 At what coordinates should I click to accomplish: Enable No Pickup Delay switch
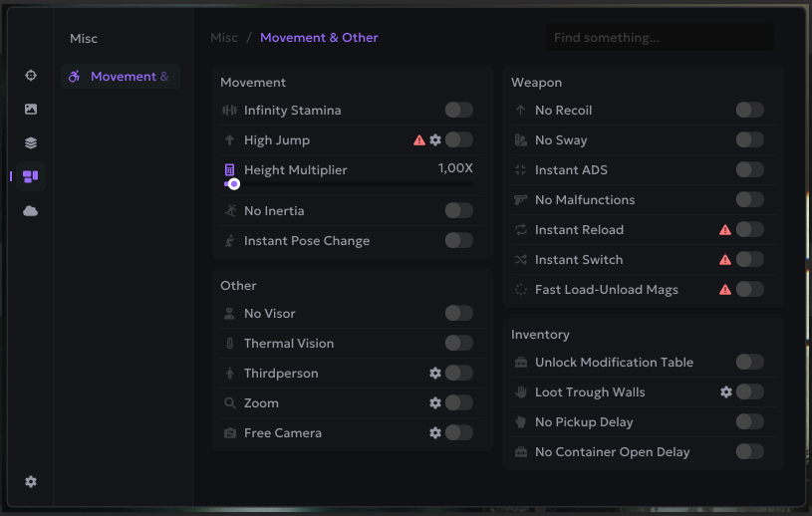[749, 422]
